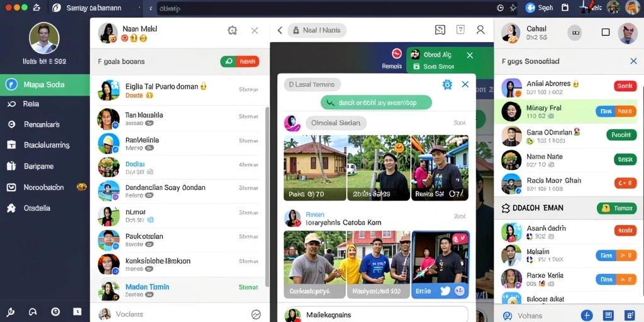
Task: Click the Twitter bird icon on Ernie photo
Action: point(445,291)
